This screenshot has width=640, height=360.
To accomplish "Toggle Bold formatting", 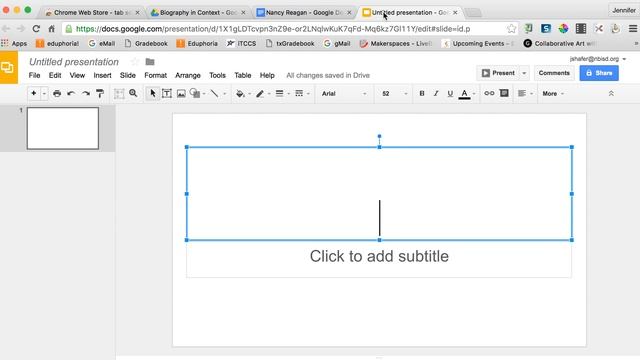I will (422, 93).
